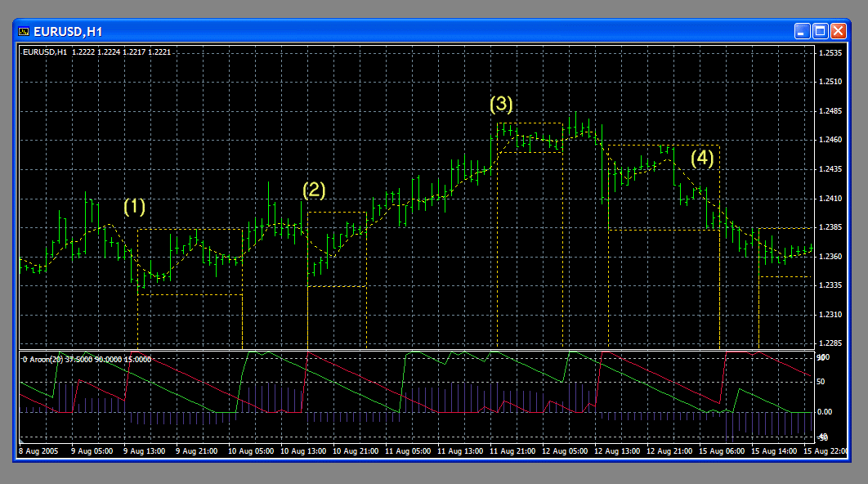
Task: Click the EURUSD,H1 price info text in chart
Action: tap(96, 52)
